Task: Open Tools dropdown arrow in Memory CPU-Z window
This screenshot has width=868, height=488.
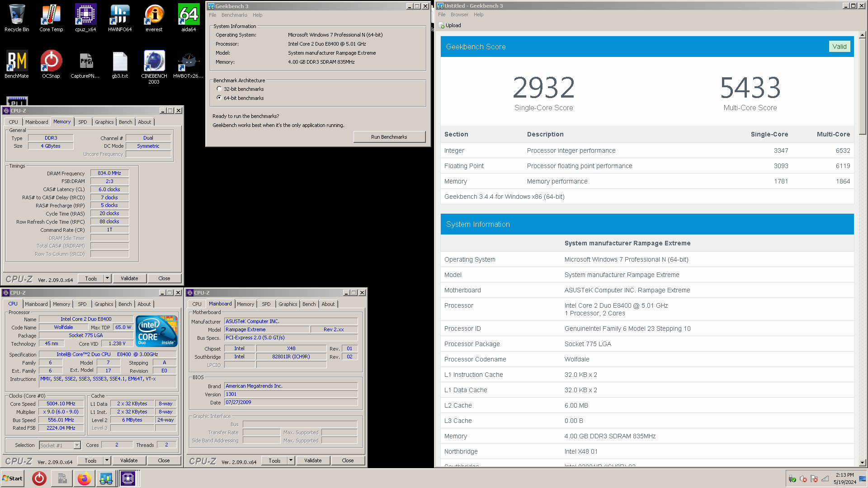Action: click(x=108, y=278)
